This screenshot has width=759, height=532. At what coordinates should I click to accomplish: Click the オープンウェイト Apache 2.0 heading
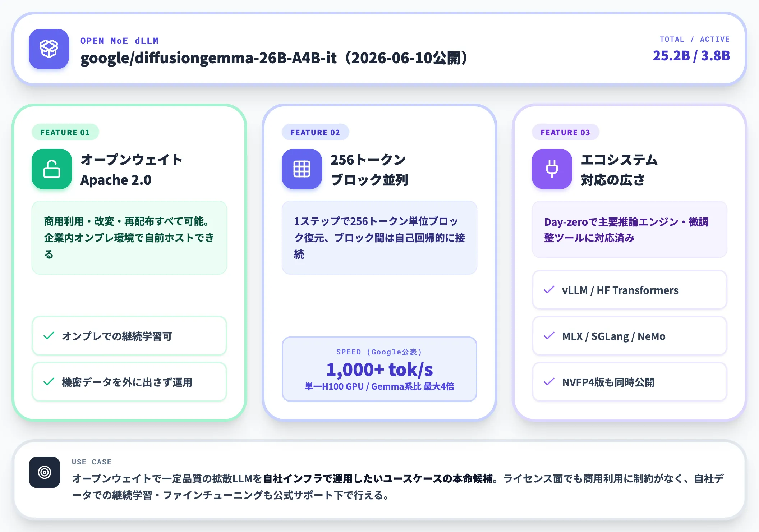click(132, 170)
